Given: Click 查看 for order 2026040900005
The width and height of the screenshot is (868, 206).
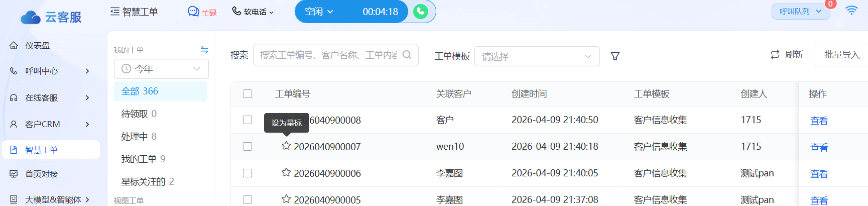Looking at the screenshot, I should click(x=819, y=200).
